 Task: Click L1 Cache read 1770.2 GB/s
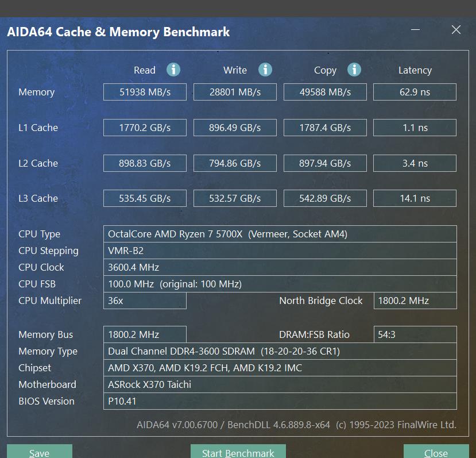pos(145,128)
